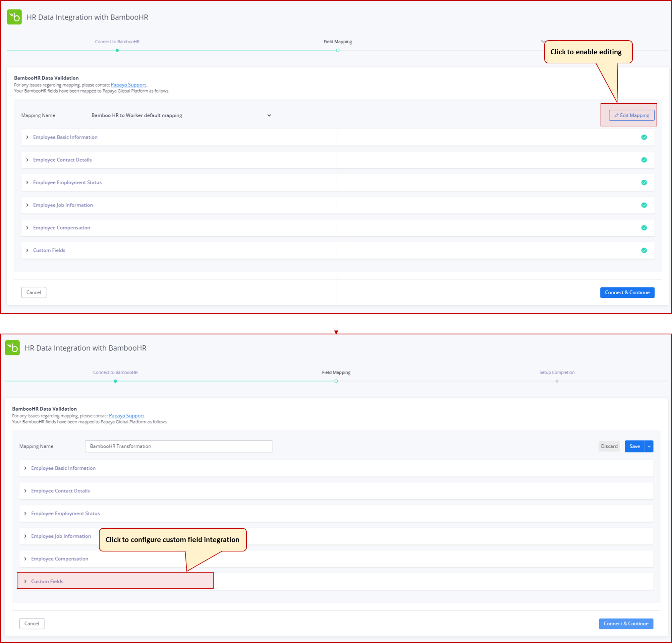Select Setup Completion step in bottom panel
The width and height of the screenshot is (672, 643).
coord(557,372)
